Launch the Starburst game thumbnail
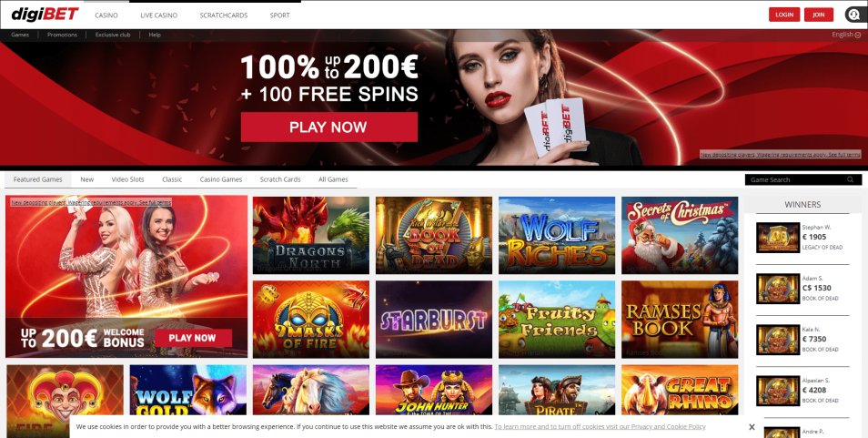868x438 pixels. [x=433, y=320]
